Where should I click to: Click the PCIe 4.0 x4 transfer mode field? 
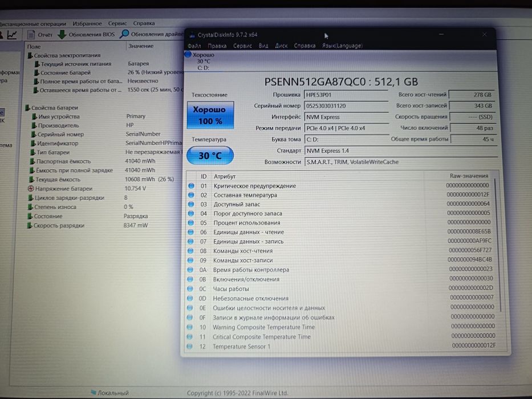pyautogui.click(x=346, y=128)
